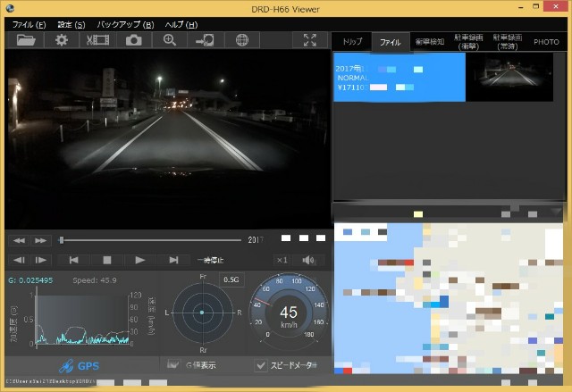This screenshot has width=572, height=392.
Task: Switch to the PHOTO tab
Action: tap(546, 42)
